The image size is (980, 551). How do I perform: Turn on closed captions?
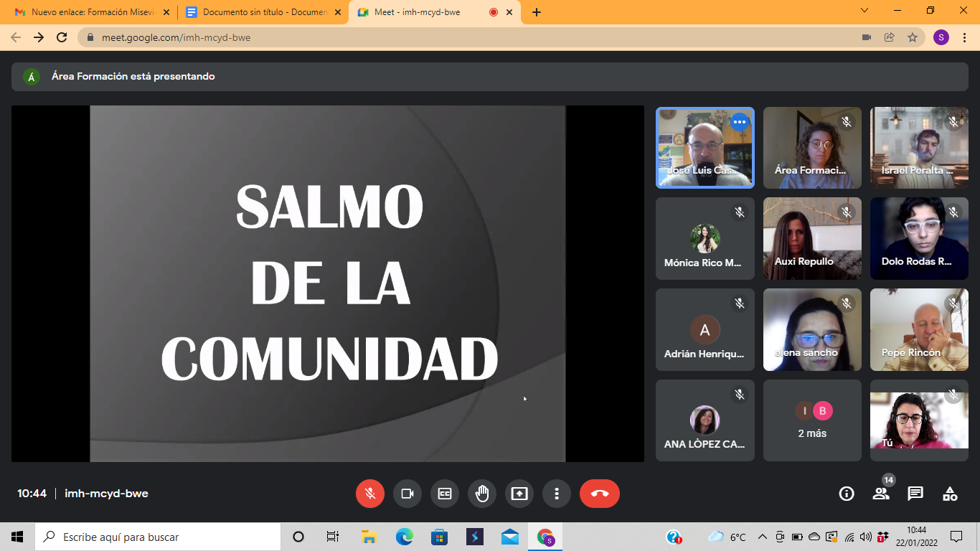(445, 494)
